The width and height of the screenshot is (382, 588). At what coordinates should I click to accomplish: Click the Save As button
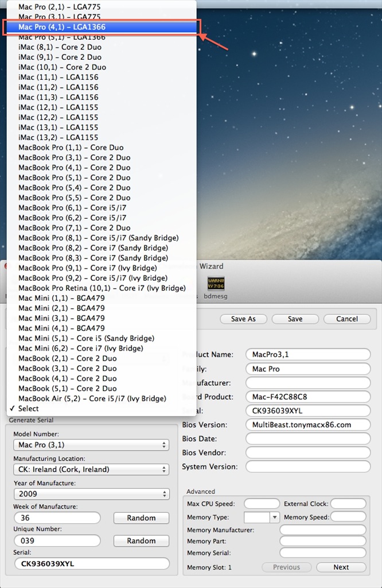(x=243, y=319)
